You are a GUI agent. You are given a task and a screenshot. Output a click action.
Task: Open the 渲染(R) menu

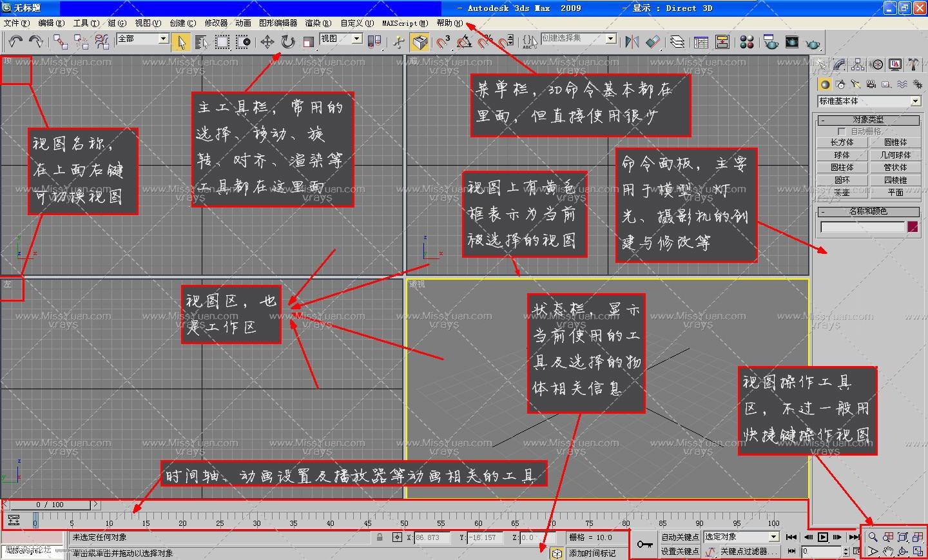pyautogui.click(x=318, y=23)
